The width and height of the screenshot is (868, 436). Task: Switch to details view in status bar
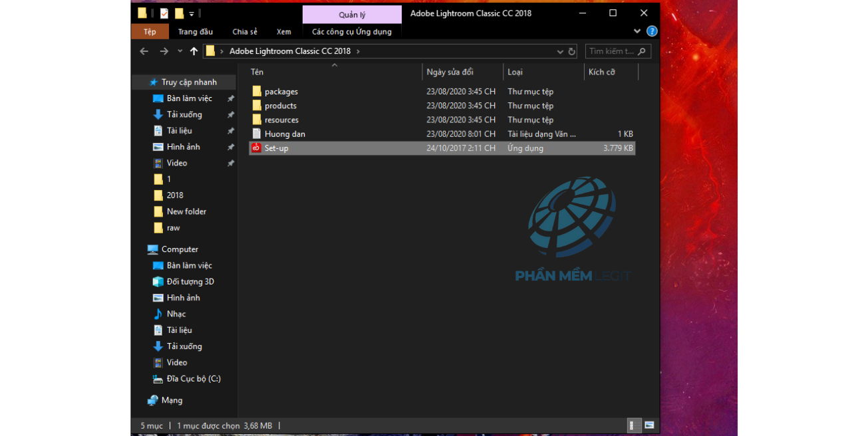tap(634, 425)
